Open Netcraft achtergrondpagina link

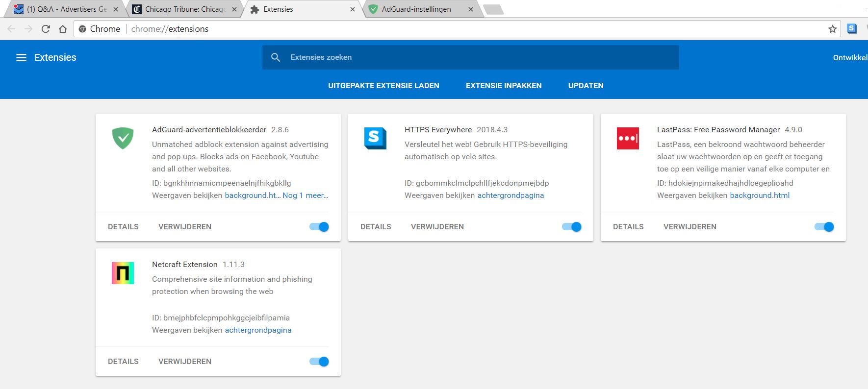tap(258, 330)
